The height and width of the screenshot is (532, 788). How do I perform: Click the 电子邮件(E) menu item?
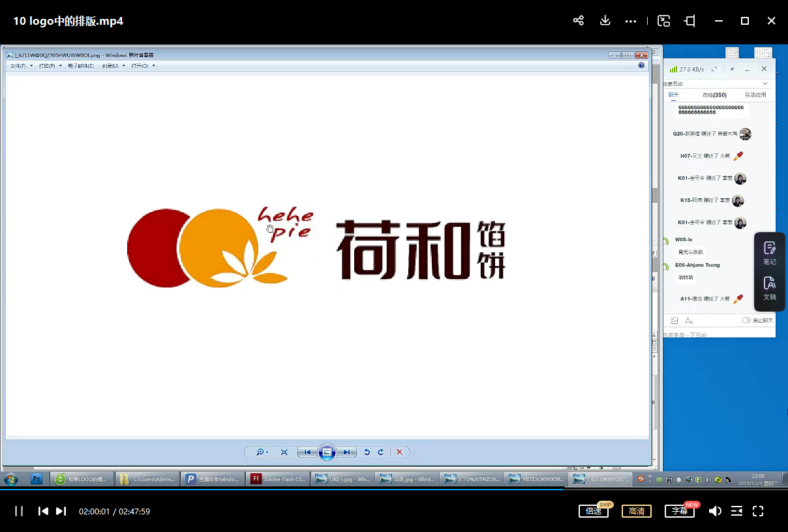81,66
